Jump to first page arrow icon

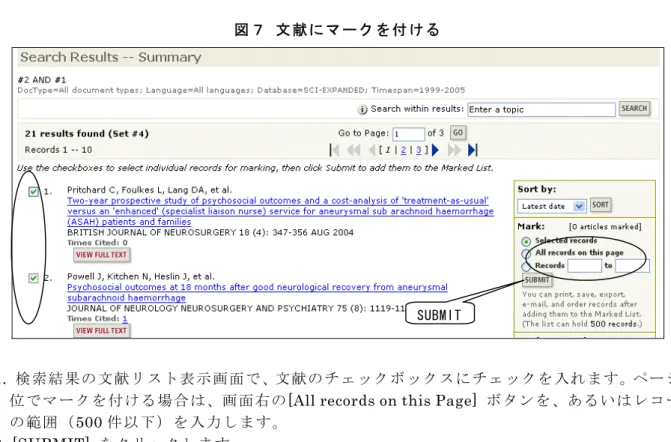point(334,150)
